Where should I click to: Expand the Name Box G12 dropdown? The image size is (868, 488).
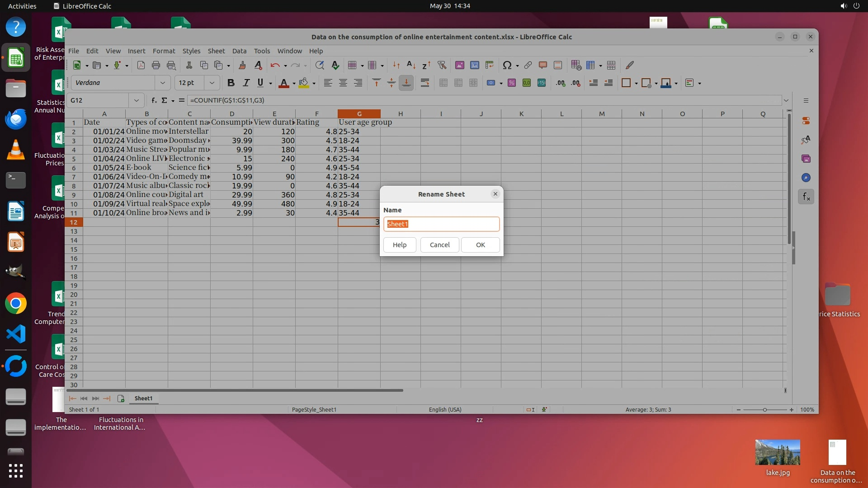point(136,100)
